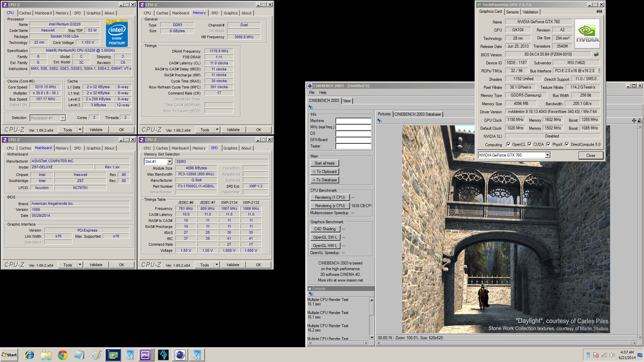644x362 pixels.
Task: Click the GFX-Board input field
Action: [353, 140]
